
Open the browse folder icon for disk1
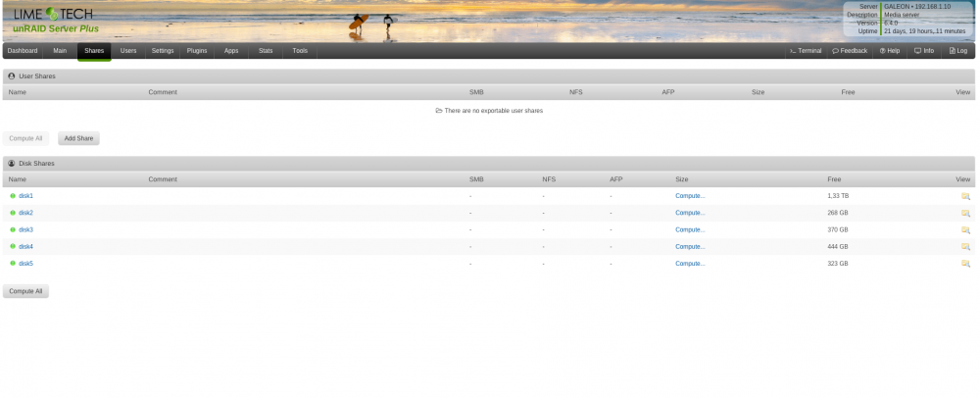pos(965,196)
